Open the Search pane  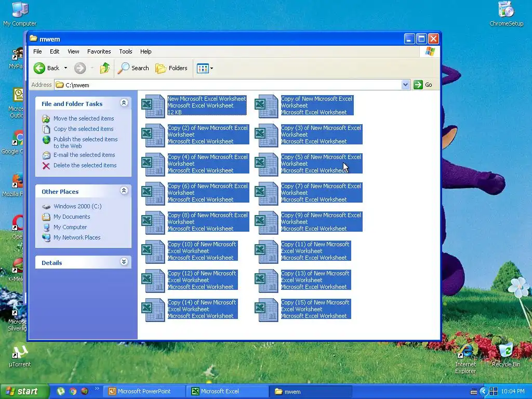click(134, 68)
